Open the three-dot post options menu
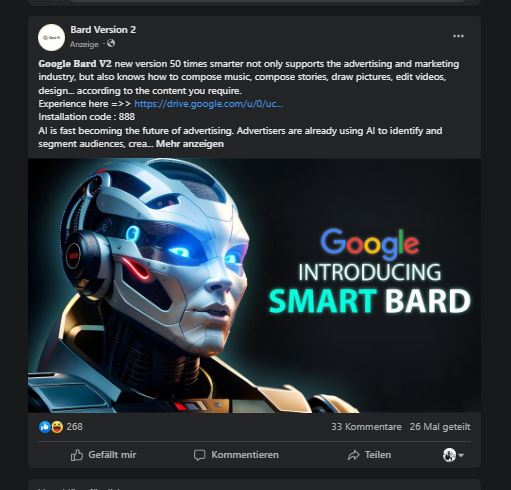This screenshot has width=511, height=490. coord(458,36)
